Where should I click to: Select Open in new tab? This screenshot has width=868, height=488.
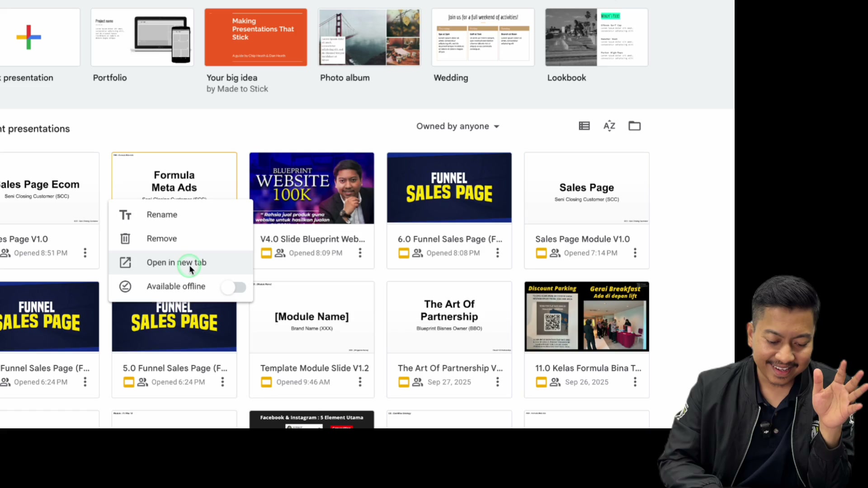180,263
